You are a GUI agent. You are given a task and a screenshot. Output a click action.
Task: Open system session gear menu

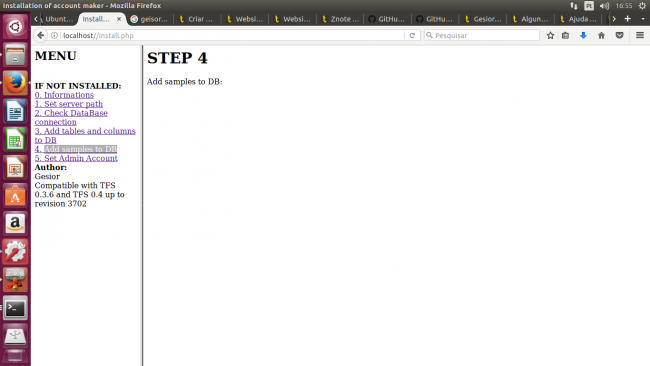(642, 5)
